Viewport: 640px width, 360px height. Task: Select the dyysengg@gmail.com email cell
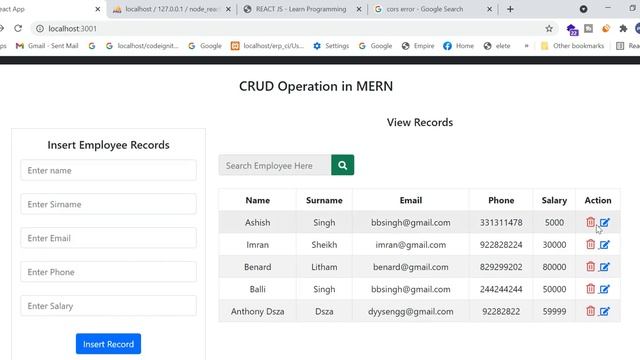(x=411, y=311)
